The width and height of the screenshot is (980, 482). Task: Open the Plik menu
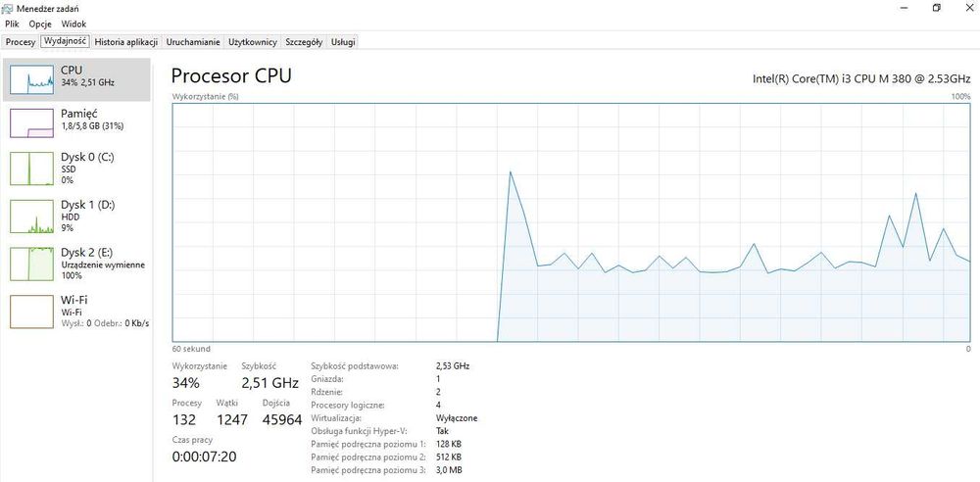click(x=12, y=24)
